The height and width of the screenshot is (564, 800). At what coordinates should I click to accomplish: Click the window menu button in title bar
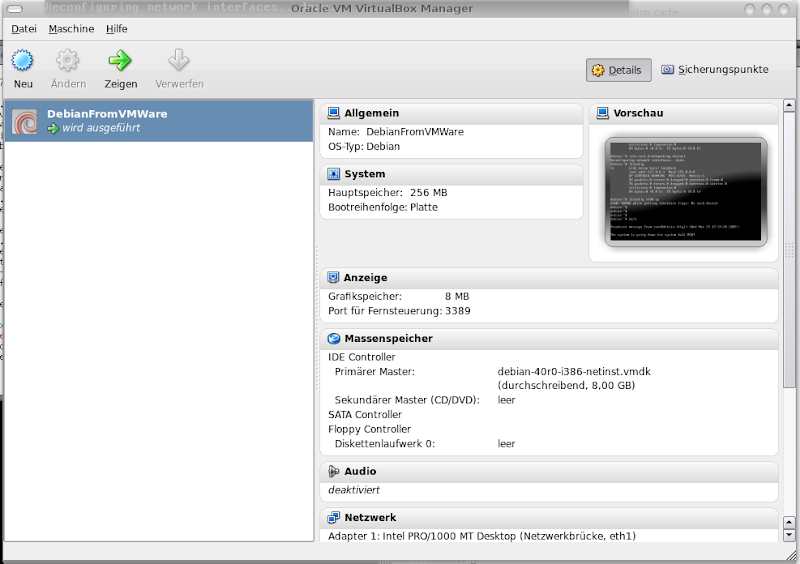(x=15, y=9)
